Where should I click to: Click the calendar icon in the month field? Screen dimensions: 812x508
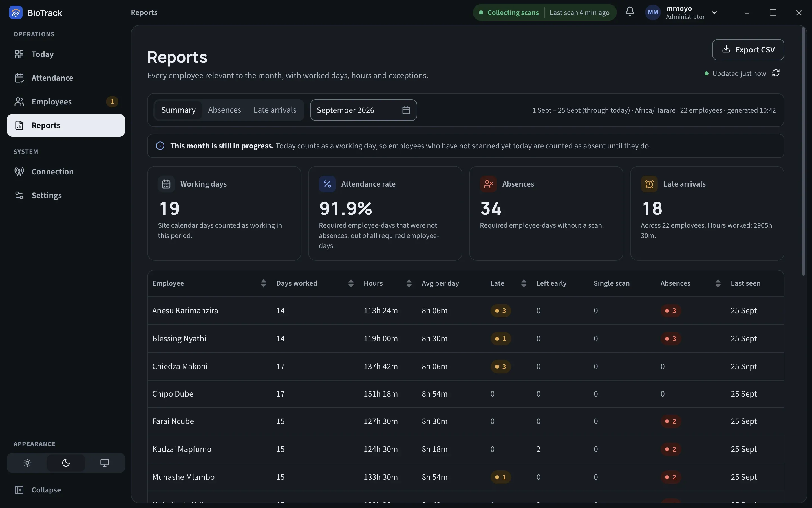406,110
